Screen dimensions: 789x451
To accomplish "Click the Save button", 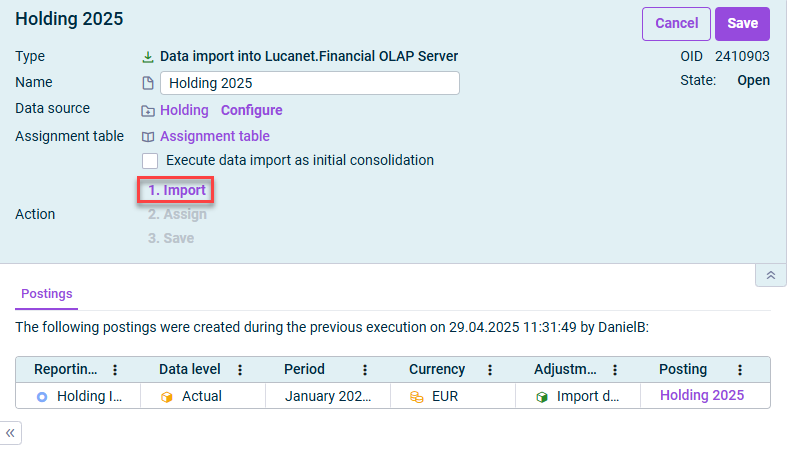I will coord(742,23).
